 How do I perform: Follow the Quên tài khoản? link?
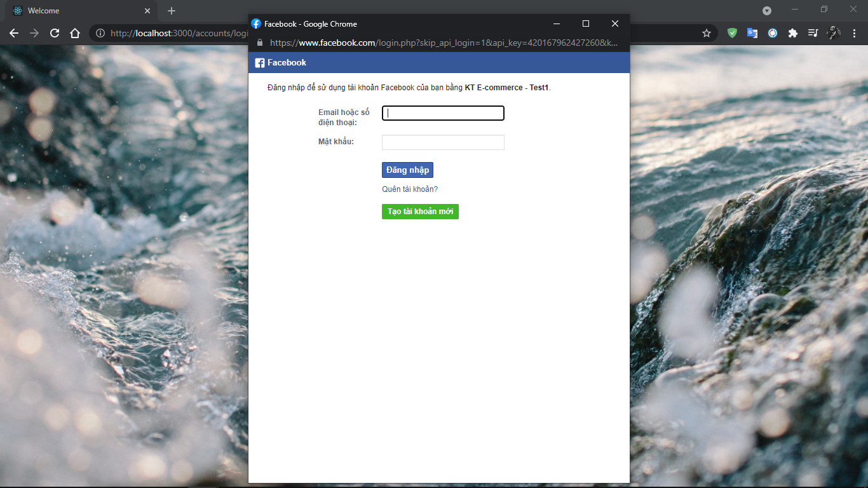coord(410,189)
